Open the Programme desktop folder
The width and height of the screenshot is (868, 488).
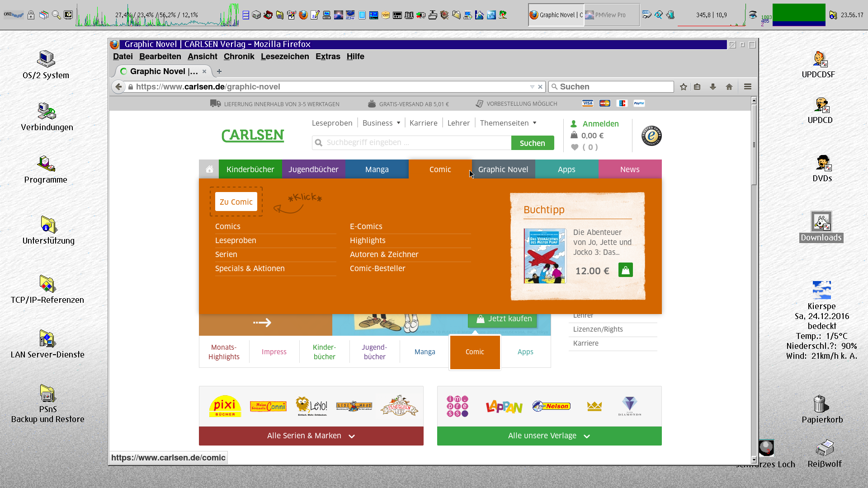click(x=46, y=164)
